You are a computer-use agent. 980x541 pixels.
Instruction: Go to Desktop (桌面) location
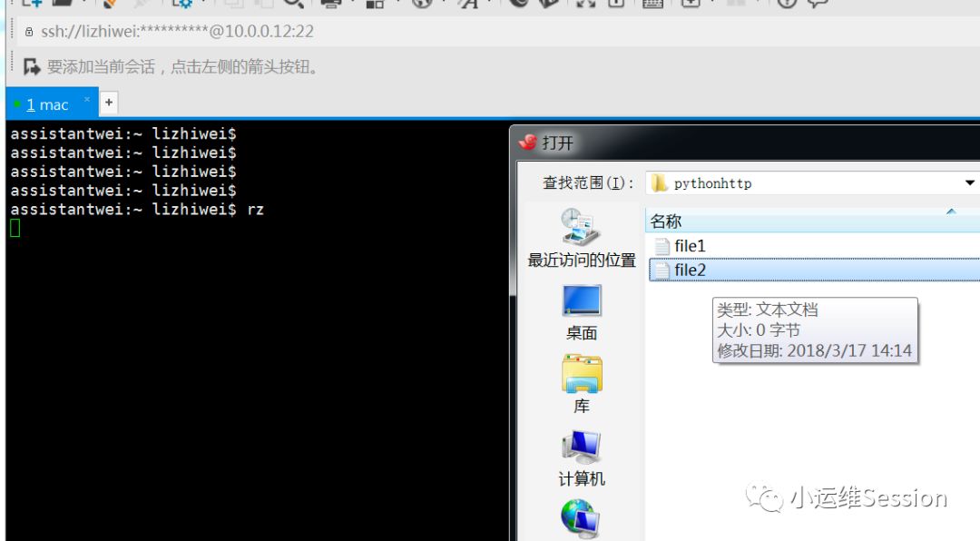[582, 311]
